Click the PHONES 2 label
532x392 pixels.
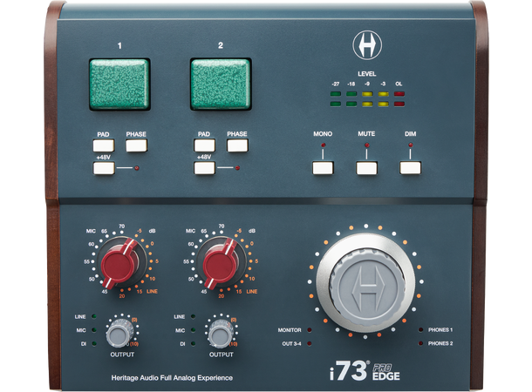440,343
